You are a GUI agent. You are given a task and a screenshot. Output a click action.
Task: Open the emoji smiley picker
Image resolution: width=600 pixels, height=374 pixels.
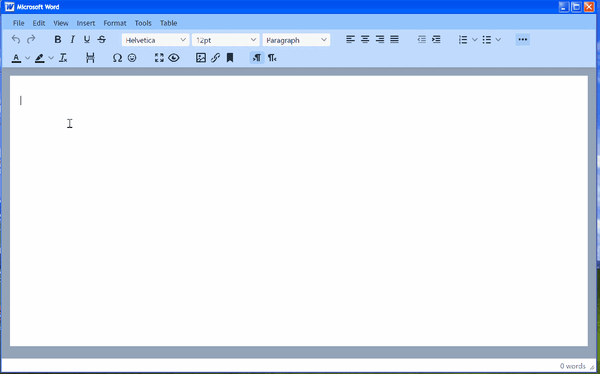tap(132, 58)
